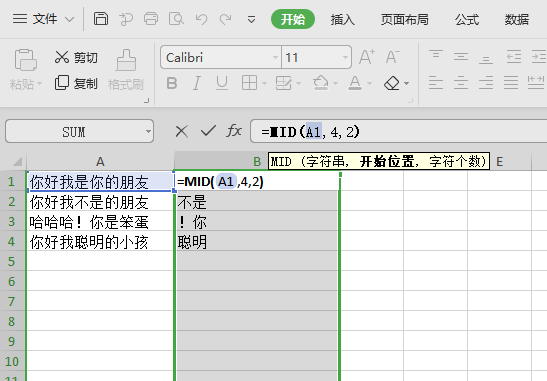The width and height of the screenshot is (547, 381).
Task: Cancel formula entry with X button
Action: (x=182, y=132)
